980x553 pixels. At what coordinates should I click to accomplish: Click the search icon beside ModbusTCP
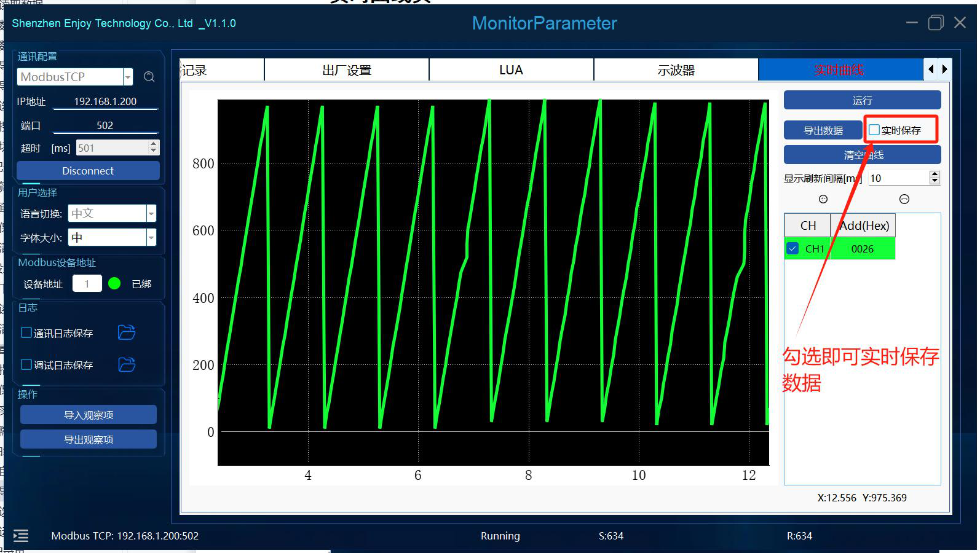click(149, 77)
